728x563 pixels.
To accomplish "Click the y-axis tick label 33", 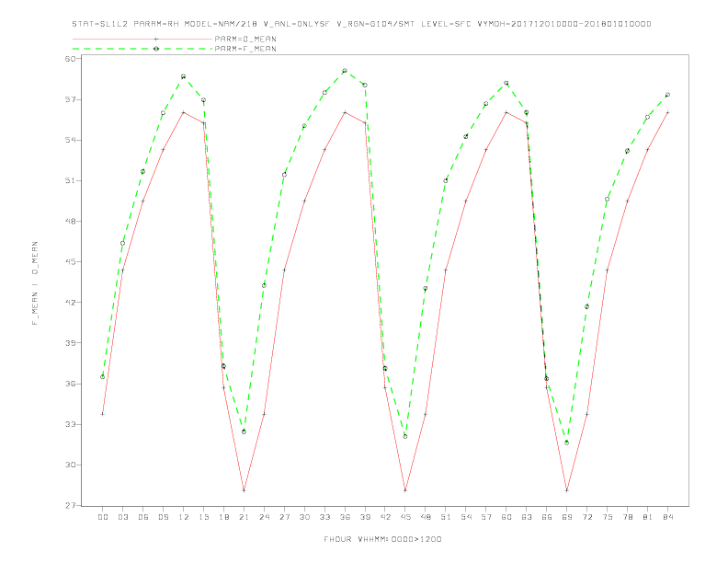I will pos(70,424).
